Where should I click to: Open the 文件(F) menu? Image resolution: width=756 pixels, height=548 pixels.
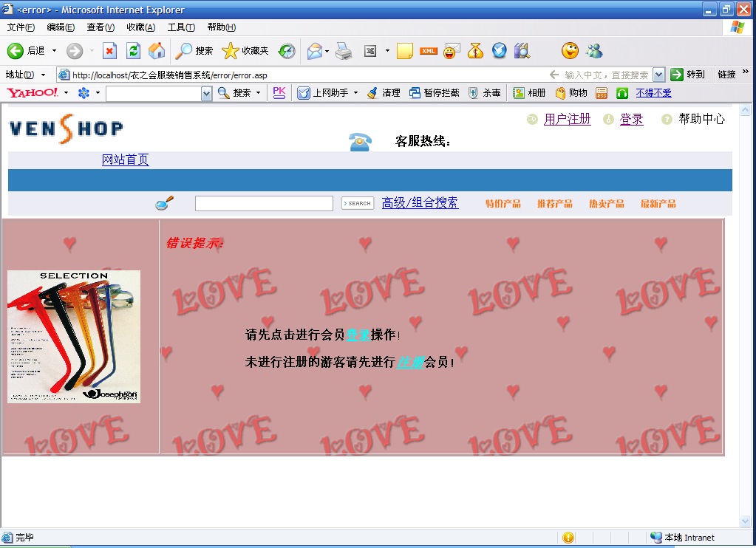coord(21,27)
